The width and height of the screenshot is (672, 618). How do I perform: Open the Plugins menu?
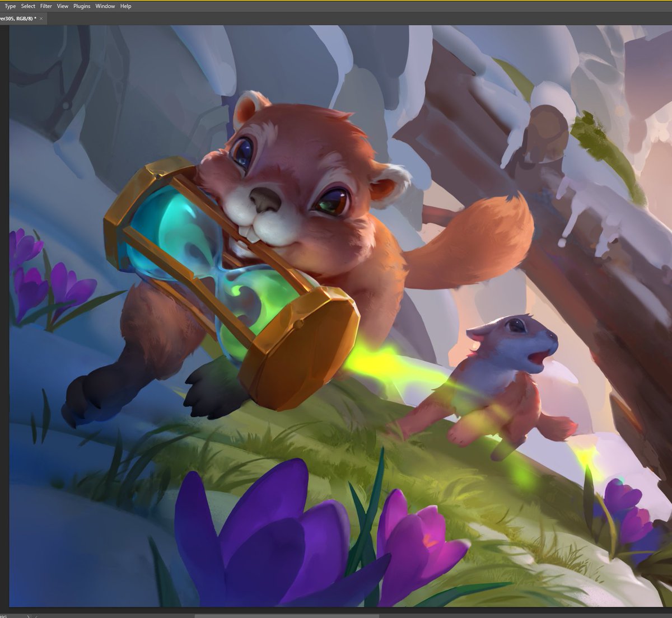(x=82, y=6)
